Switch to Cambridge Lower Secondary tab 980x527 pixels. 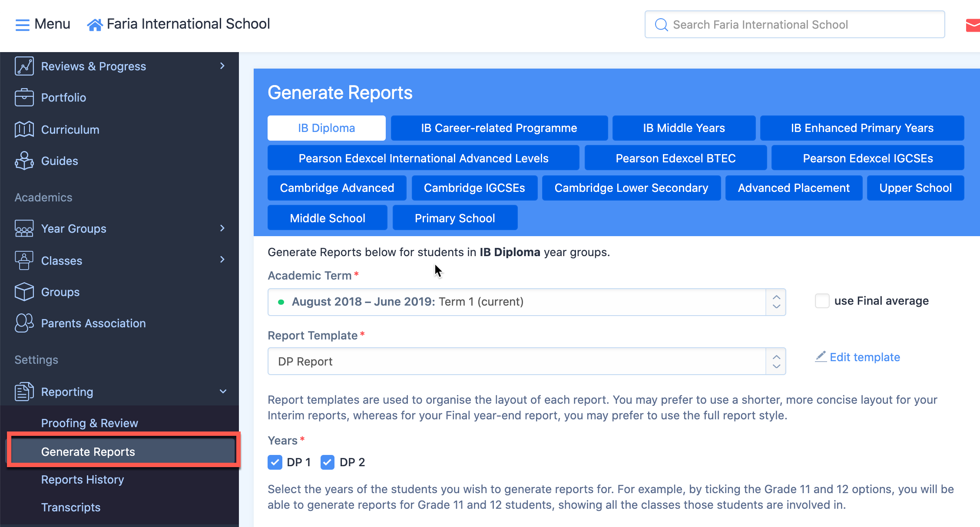(x=632, y=188)
